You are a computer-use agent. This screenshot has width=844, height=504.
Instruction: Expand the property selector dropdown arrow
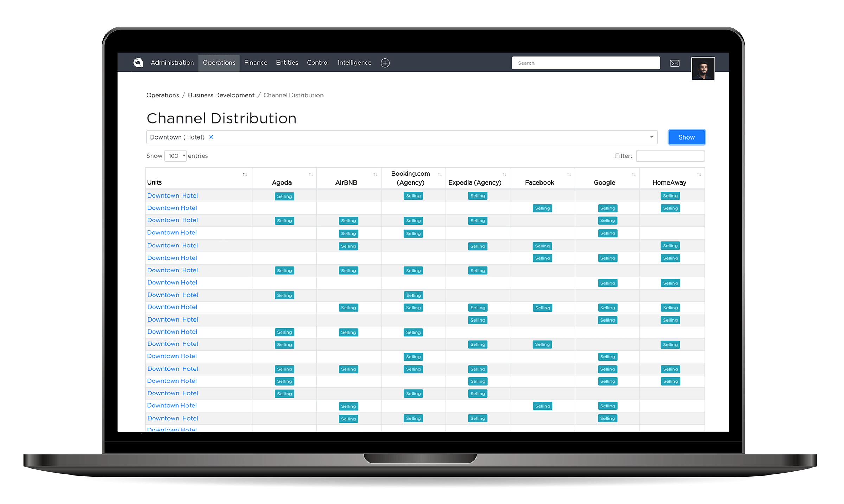click(651, 137)
